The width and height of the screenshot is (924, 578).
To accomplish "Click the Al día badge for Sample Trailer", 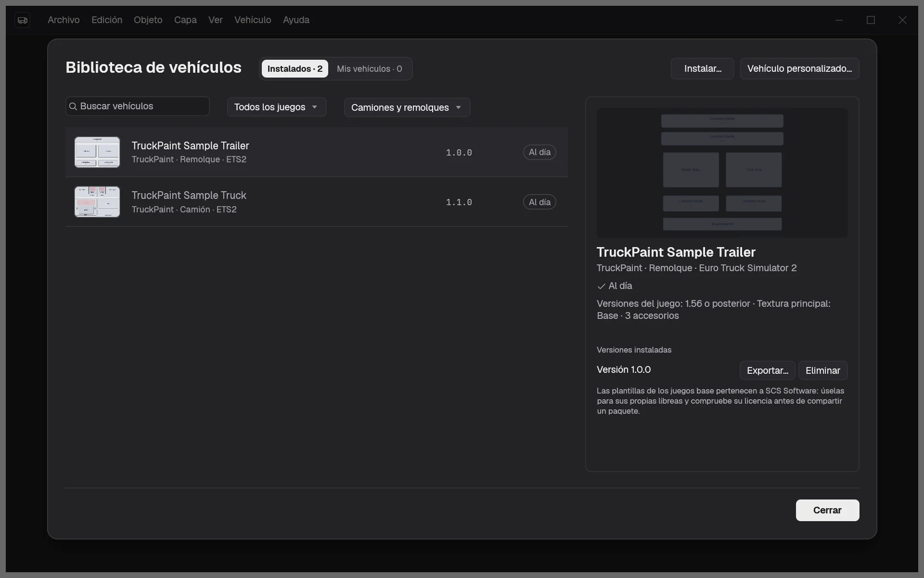I will coord(539,152).
